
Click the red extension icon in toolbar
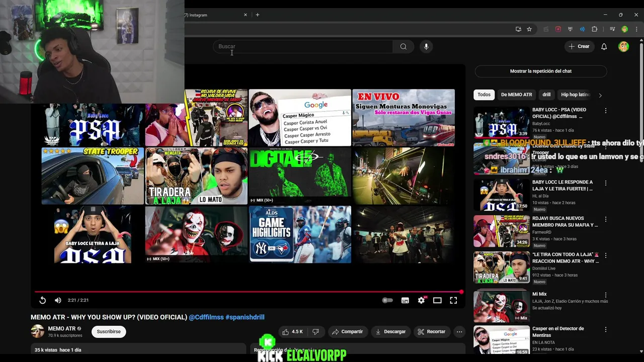(x=558, y=29)
